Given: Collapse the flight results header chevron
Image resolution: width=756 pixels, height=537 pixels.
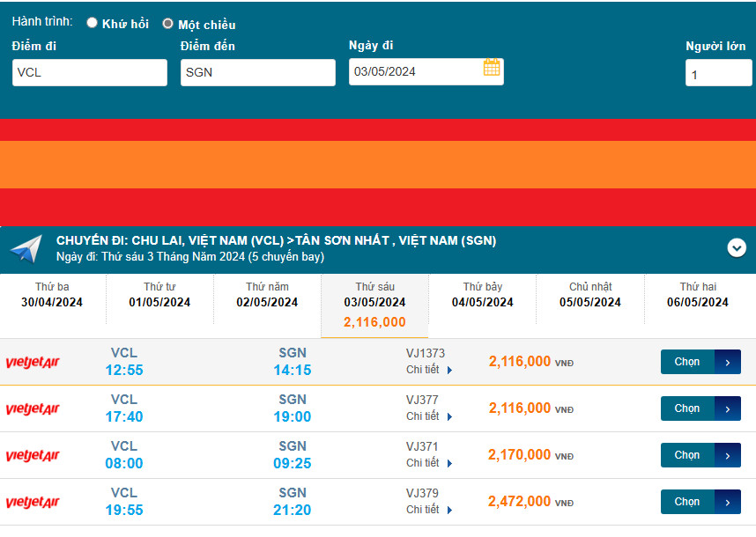Looking at the screenshot, I should click(x=737, y=248).
